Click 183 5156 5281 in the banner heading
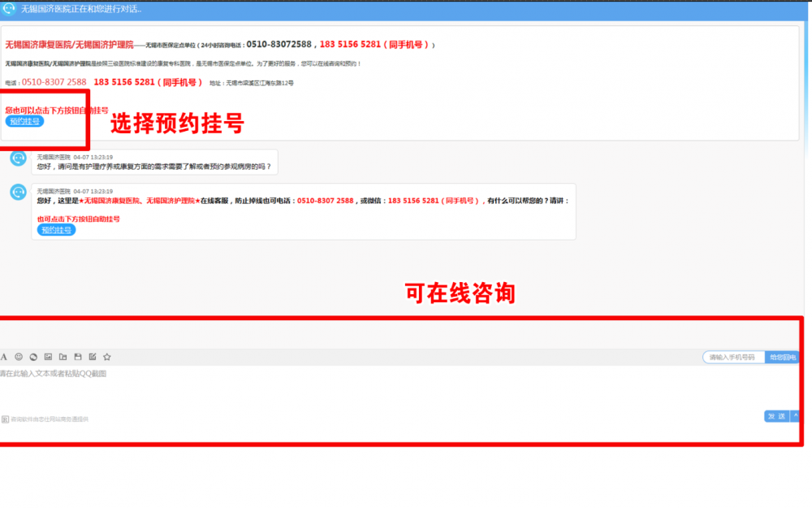812x508 pixels. click(350, 45)
